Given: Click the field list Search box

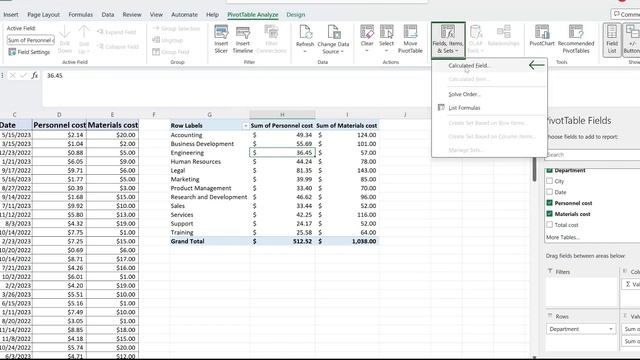Looking at the screenshot, I should [x=593, y=155].
